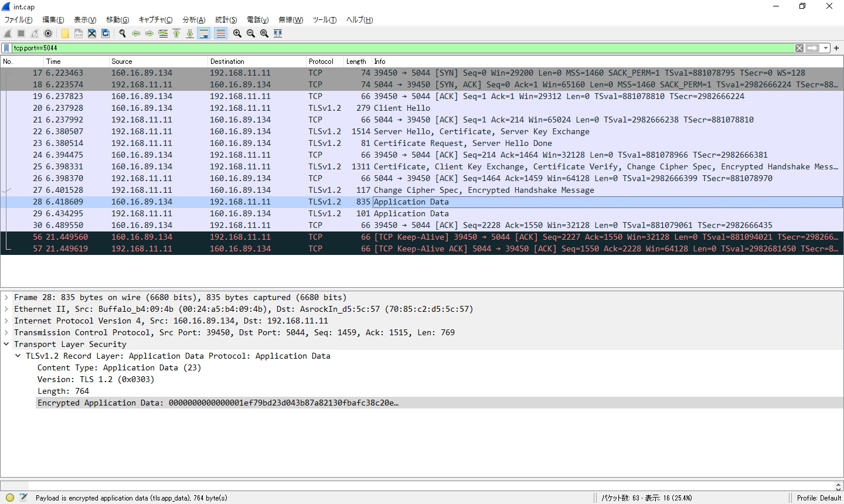
Task: Click the filter bookmark icon
Action: tap(6, 48)
